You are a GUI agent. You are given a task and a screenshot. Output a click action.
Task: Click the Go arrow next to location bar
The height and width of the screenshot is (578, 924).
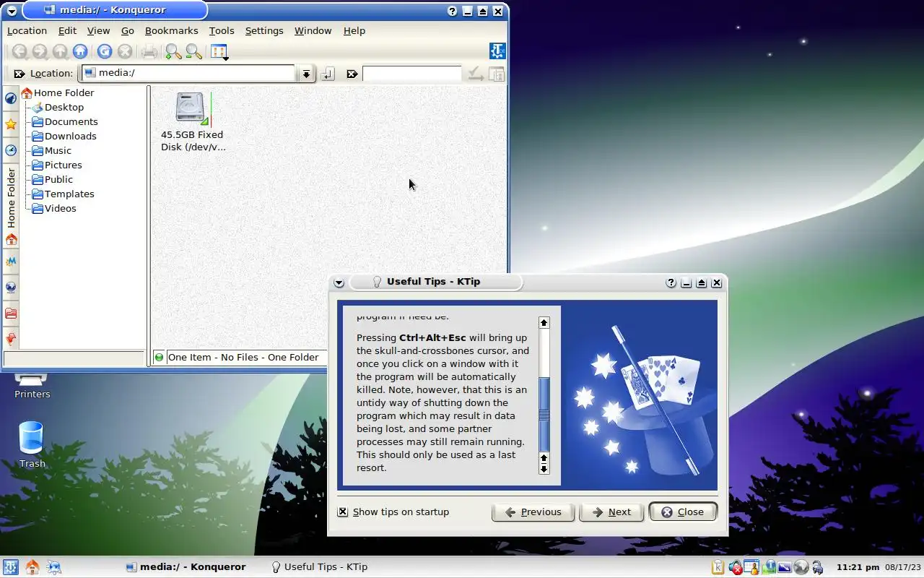point(328,74)
